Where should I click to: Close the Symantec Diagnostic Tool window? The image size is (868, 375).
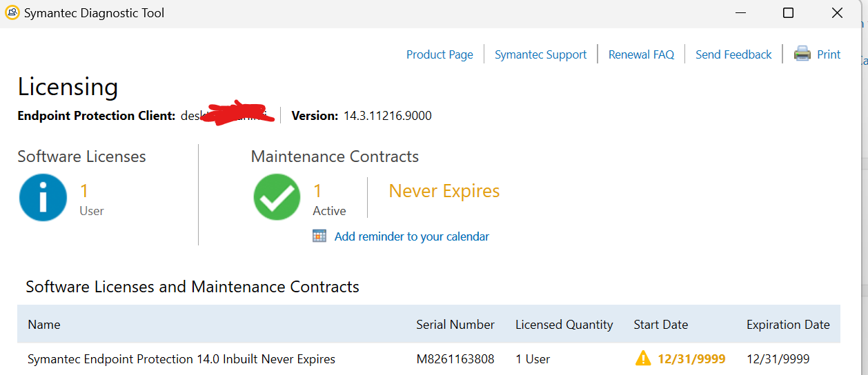837,13
